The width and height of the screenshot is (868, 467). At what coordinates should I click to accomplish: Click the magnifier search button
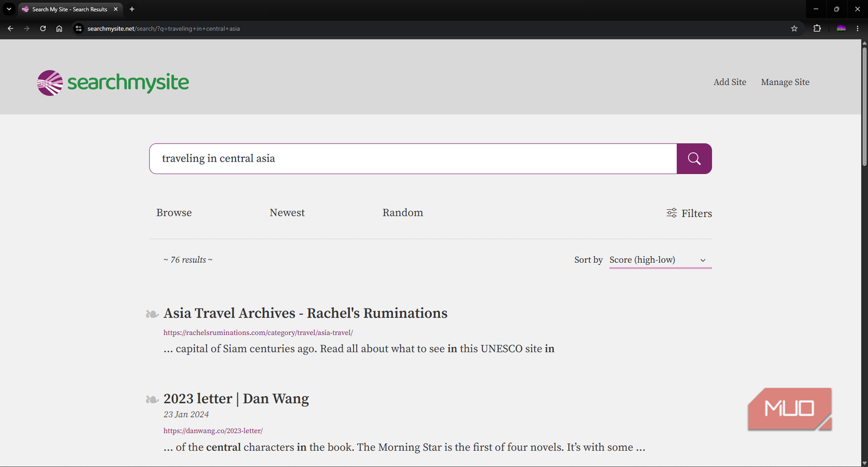(694, 159)
